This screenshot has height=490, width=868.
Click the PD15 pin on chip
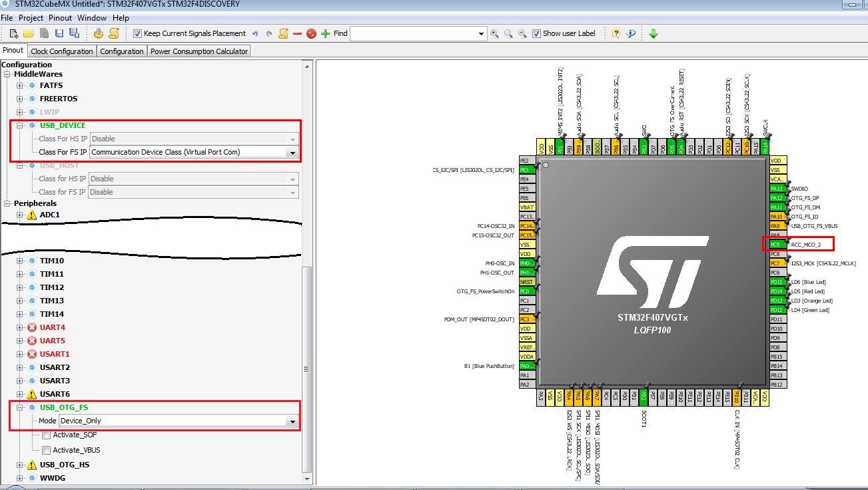click(777, 282)
